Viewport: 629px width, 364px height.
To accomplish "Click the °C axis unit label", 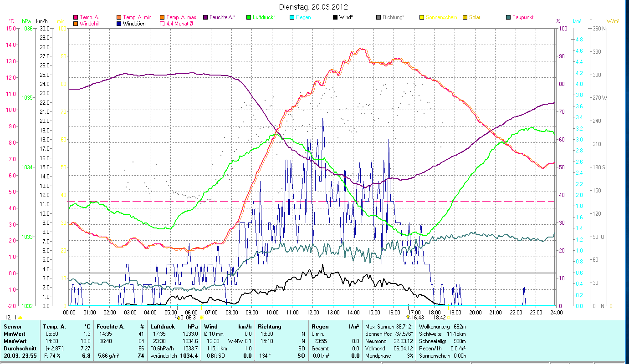I will coord(11,21).
